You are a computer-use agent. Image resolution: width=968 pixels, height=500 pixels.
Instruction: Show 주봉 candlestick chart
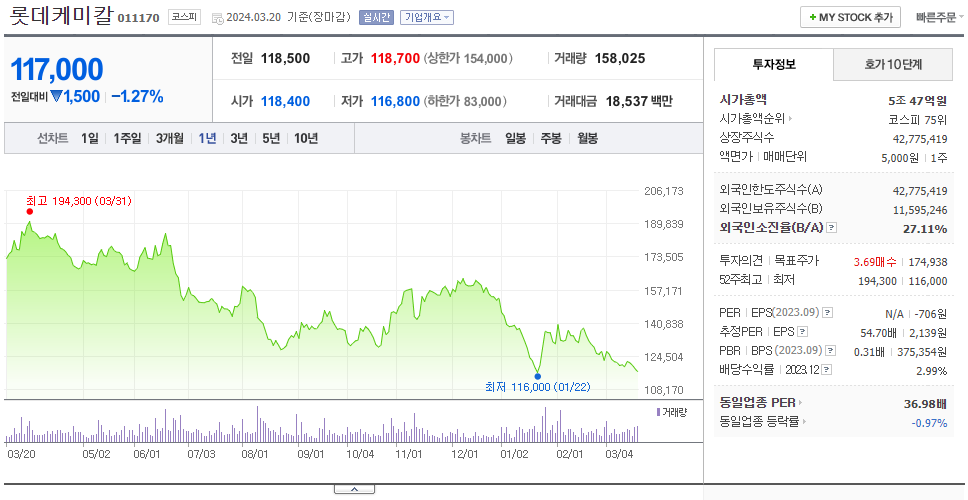pos(551,138)
